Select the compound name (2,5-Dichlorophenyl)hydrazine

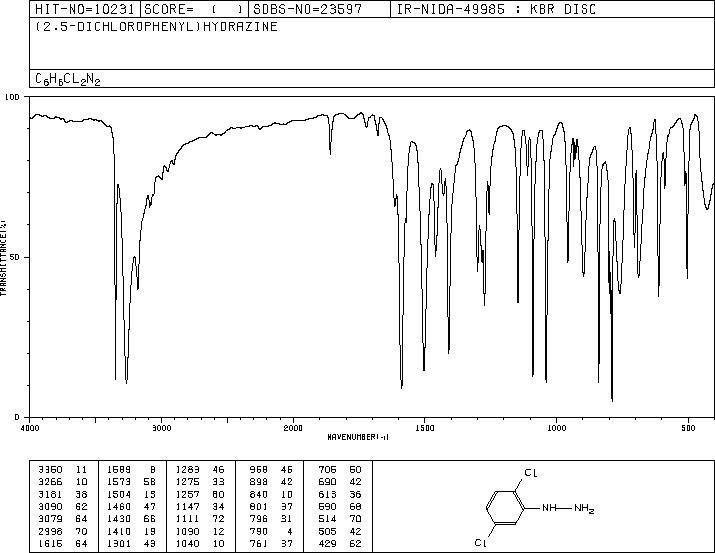pos(156,27)
